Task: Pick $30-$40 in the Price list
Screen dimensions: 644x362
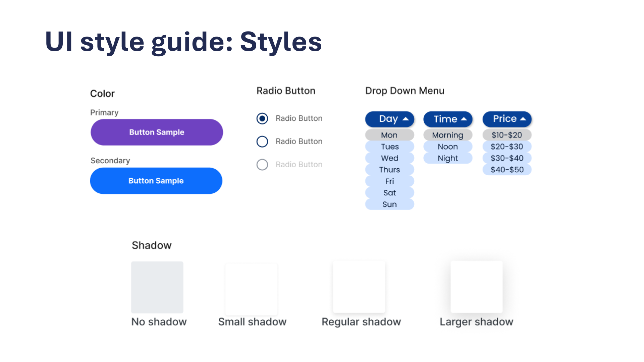Action: (x=507, y=158)
